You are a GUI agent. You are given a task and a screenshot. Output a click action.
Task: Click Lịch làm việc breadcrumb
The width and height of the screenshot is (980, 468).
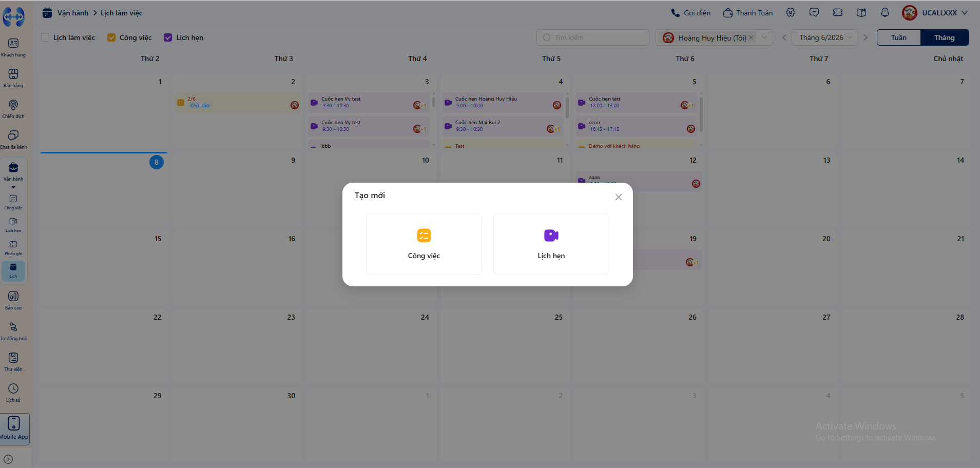click(121, 13)
